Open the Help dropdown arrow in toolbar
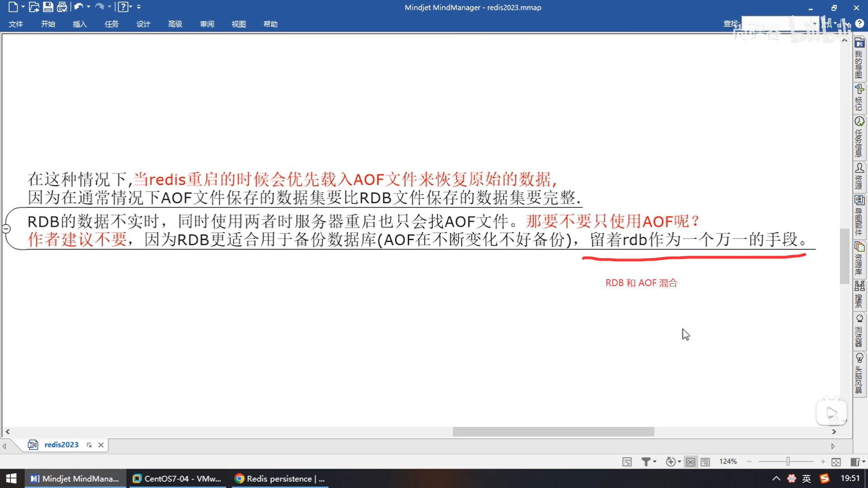The width and height of the screenshot is (868, 488). click(131, 7)
